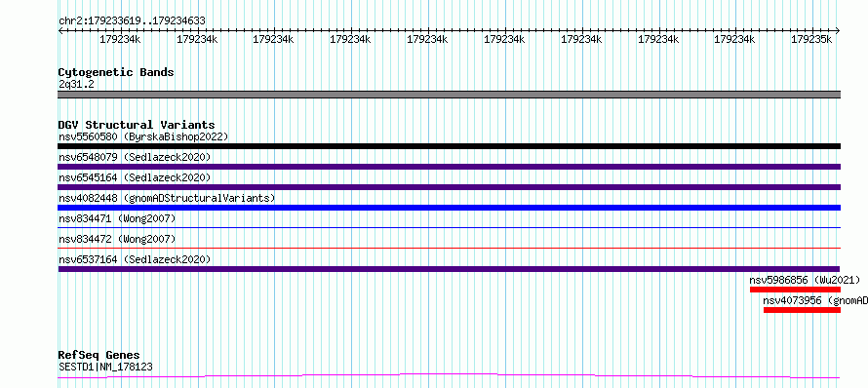
Task: Click the chr2:179233619..179234633 coordinate label
Action: [x=132, y=21]
